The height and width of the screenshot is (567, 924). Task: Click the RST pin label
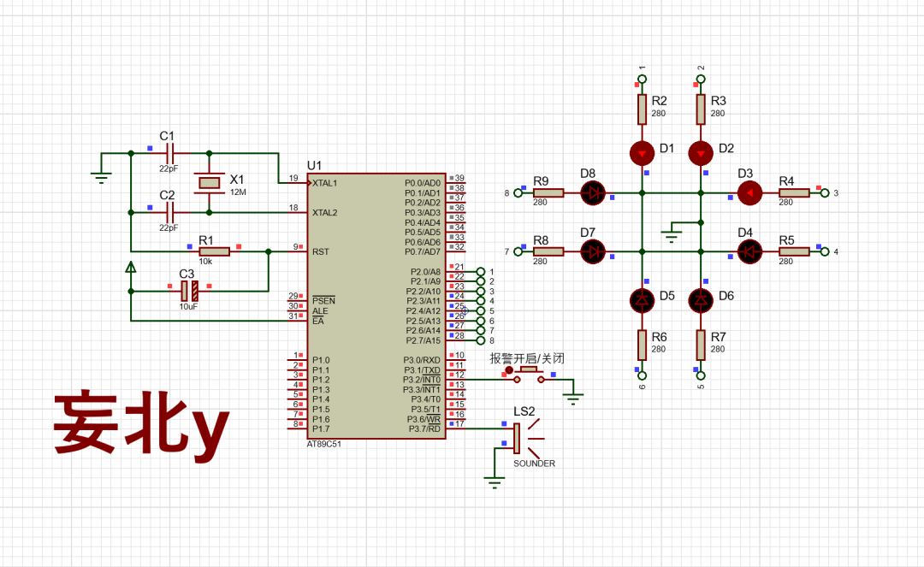(x=321, y=251)
